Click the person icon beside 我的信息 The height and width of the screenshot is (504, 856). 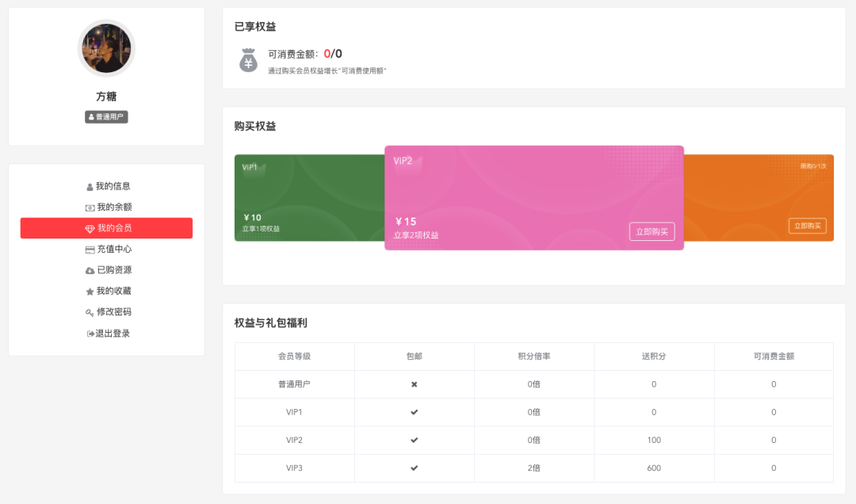[x=90, y=187]
